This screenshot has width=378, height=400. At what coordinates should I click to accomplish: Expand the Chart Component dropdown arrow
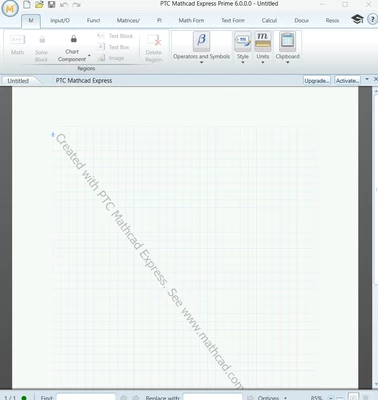[89, 55]
